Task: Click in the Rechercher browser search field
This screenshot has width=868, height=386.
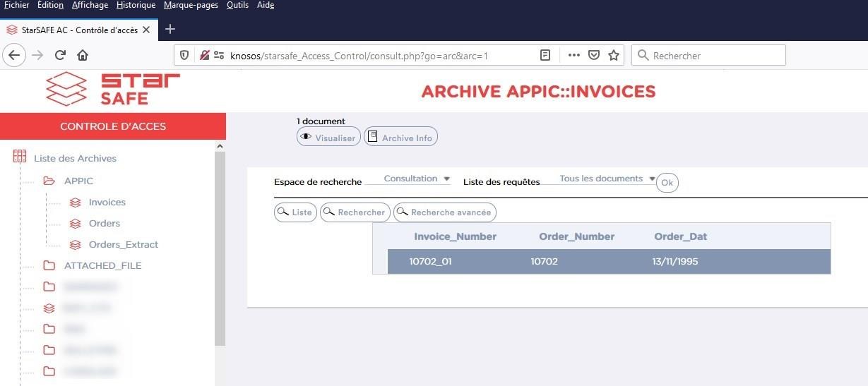Action: pyautogui.click(x=713, y=55)
